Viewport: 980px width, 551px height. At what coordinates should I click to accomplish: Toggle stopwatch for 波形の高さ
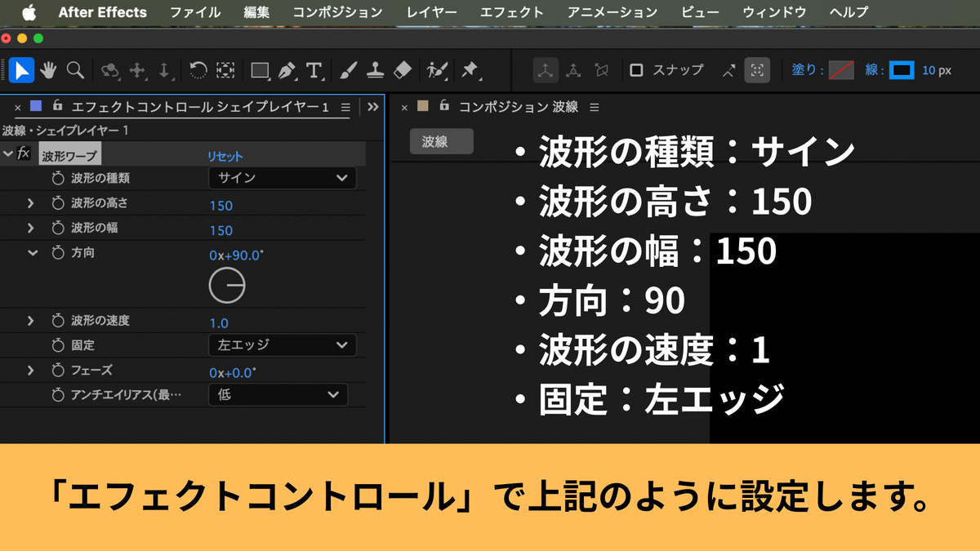(x=58, y=203)
